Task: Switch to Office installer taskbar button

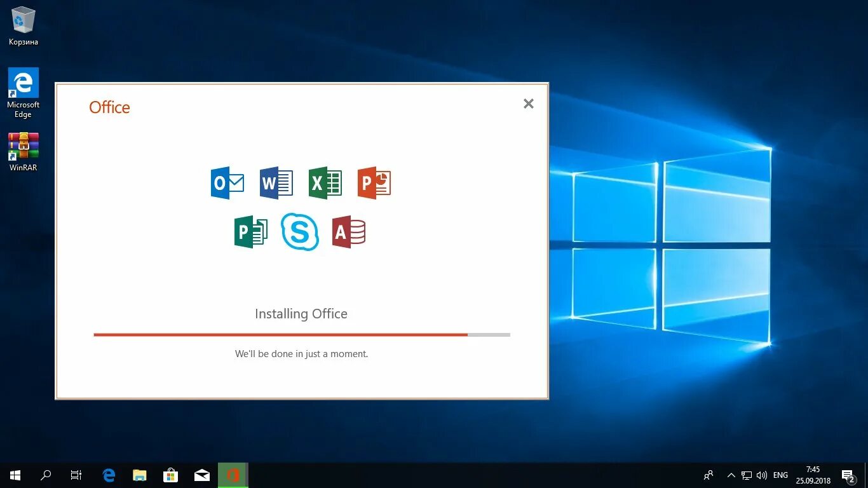Action: tap(233, 475)
